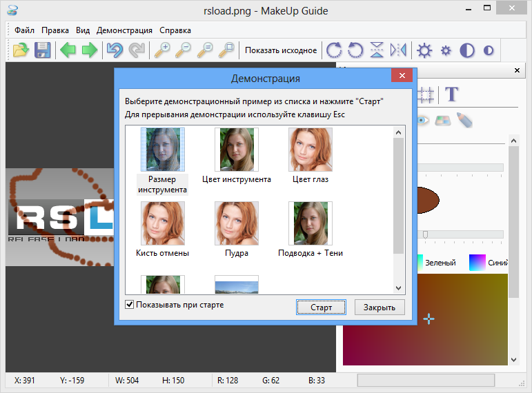This screenshot has height=393, width=532.
Task: Open the Демонстрация menu
Action: point(124,30)
